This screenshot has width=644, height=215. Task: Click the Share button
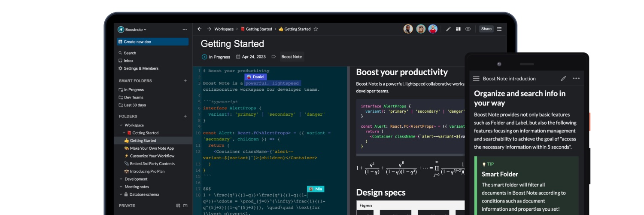486,29
